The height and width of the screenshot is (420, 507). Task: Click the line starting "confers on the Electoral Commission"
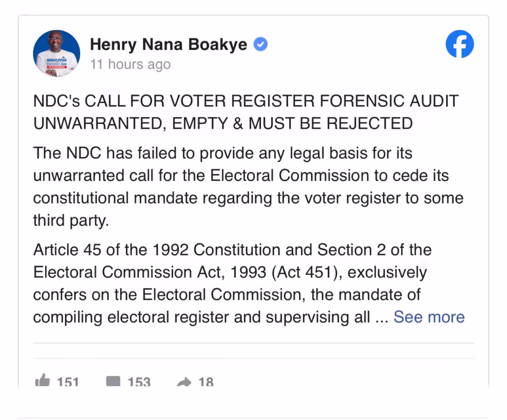(x=226, y=295)
